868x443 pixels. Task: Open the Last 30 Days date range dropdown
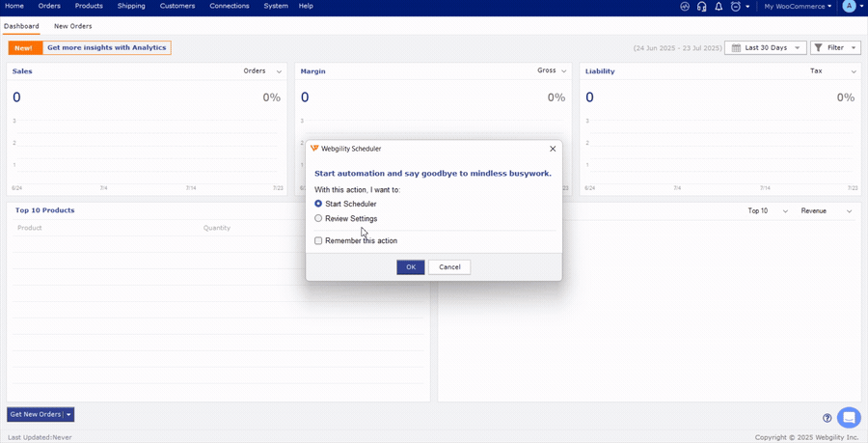coord(766,47)
